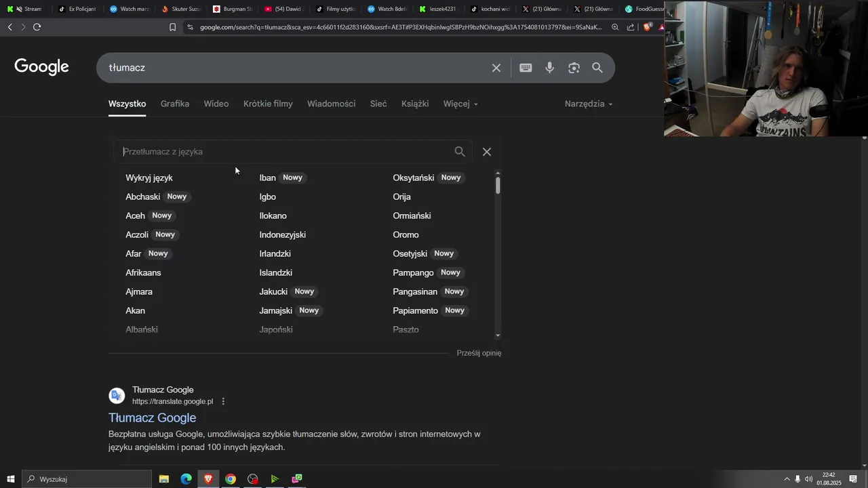Click the volume speaker tray icon
Viewport: 868px width, 488px height.
[808, 479]
